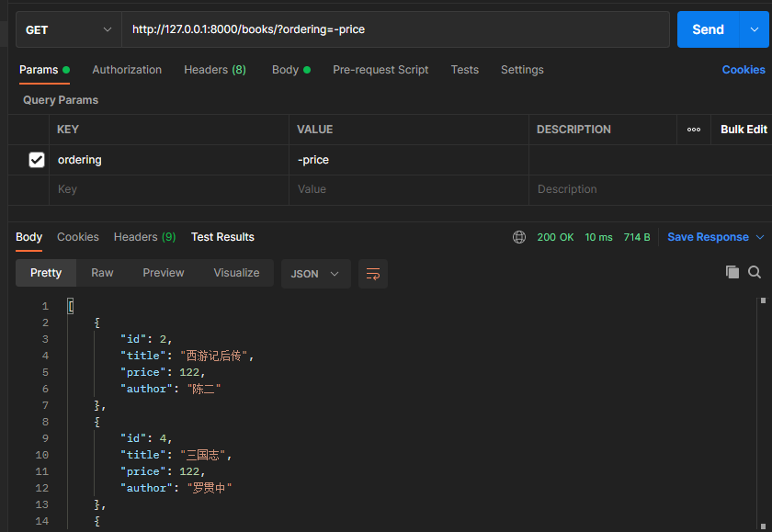Expand the Send button arrow options
The width and height of the screenshot is (772, 532).
[753, 29]
